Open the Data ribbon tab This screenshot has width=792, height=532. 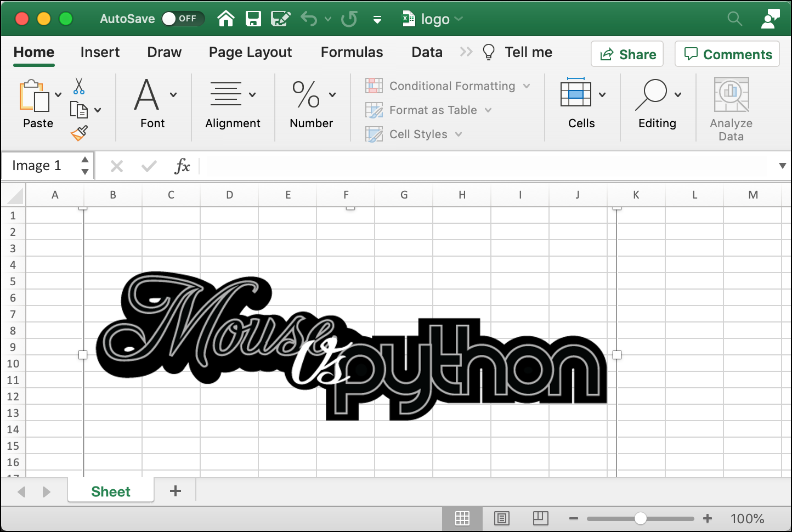[x=427, y=52]
